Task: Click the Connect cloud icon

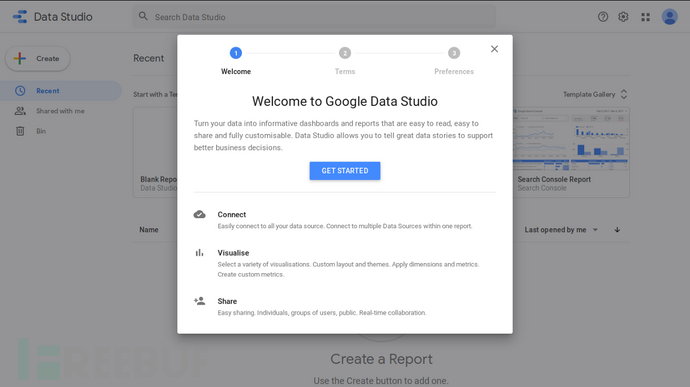Action: click(199, 214)
